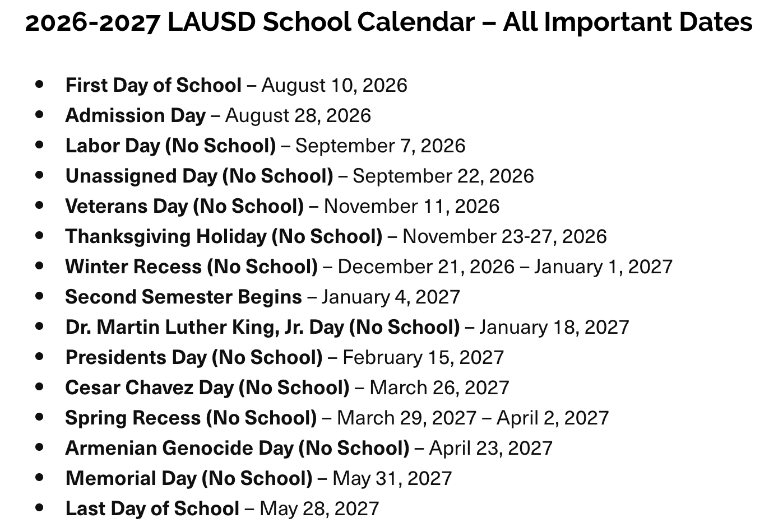Select the November 23-27, 2026 date range

coord(504,236)
